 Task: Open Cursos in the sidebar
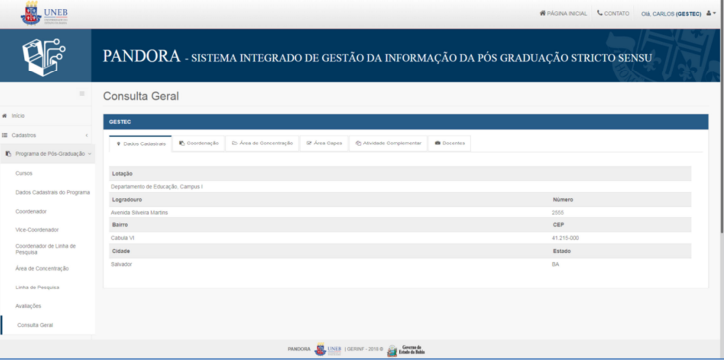click(24, 174)
